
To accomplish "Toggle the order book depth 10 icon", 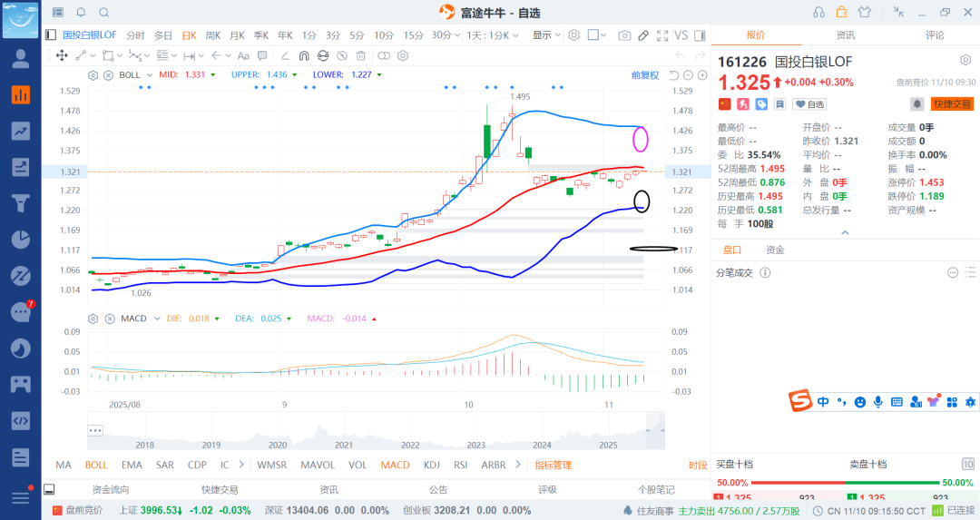I will click(967, 464).
